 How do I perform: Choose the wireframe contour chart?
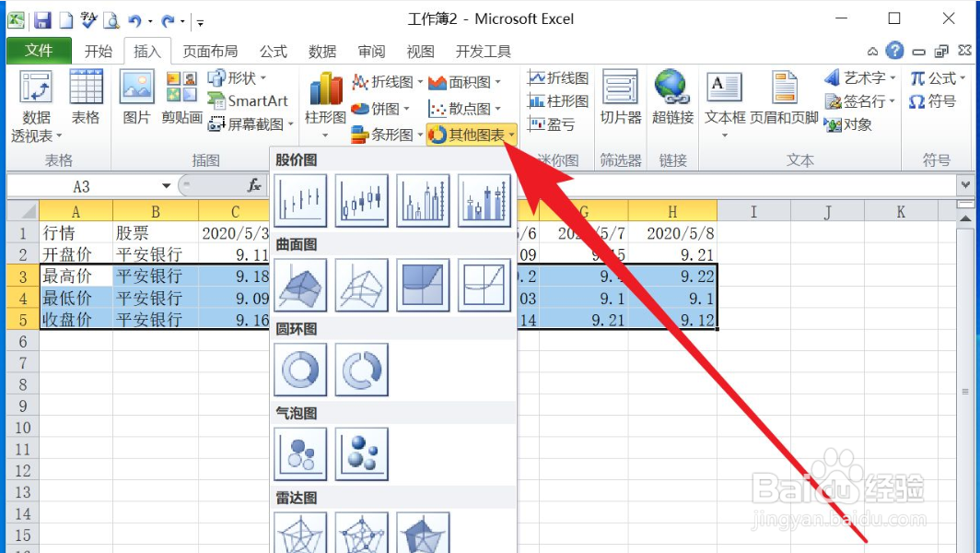[484, 286]
